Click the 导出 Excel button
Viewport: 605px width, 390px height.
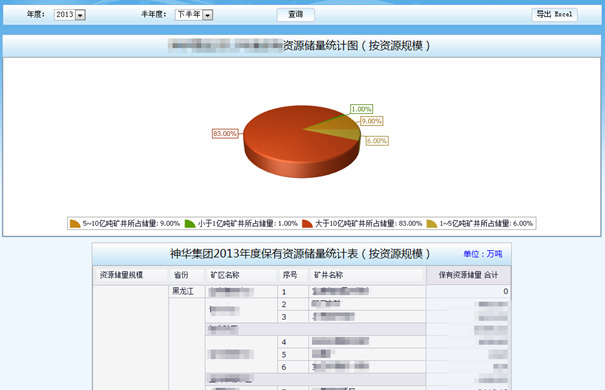pyautogui.click(x=554, y=15)
